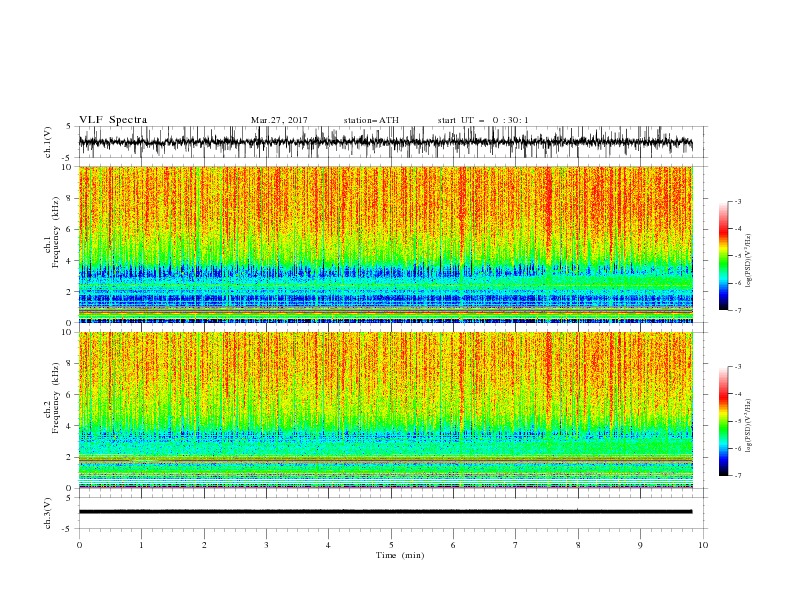792x612 pixels.
Task: Click inside the ch.1 voltage waveform trace
Action: (x=385, y=142)
